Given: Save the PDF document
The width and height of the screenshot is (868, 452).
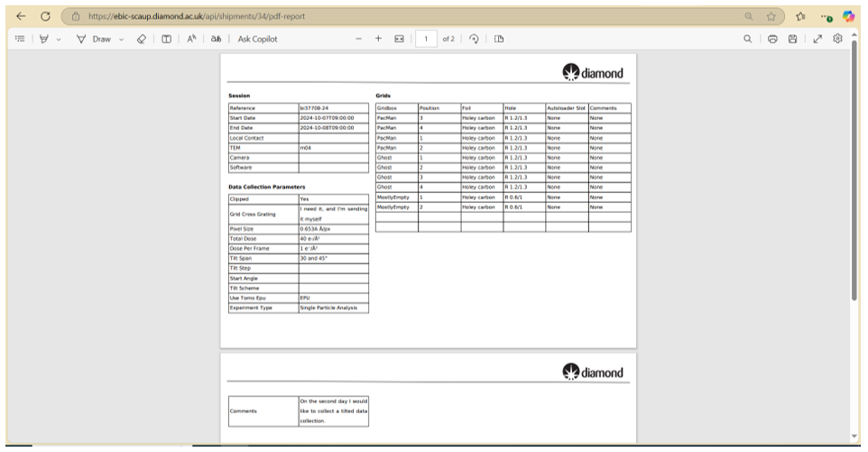Looking at the screenshot, I should click(793, 39).
